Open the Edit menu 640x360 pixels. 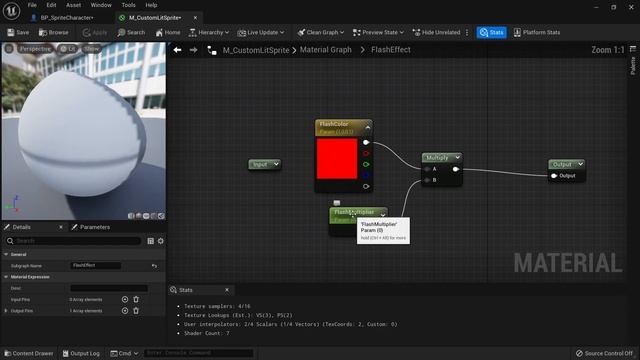click(x=51, y=5)
